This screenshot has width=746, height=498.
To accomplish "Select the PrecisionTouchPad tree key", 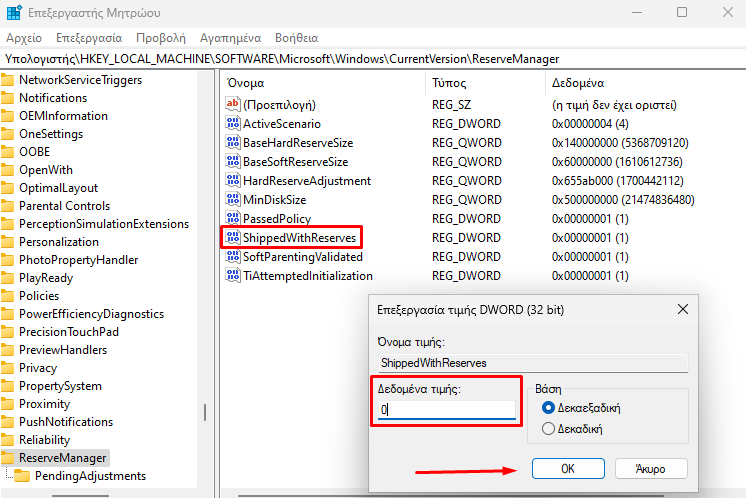I will [69, 332].
